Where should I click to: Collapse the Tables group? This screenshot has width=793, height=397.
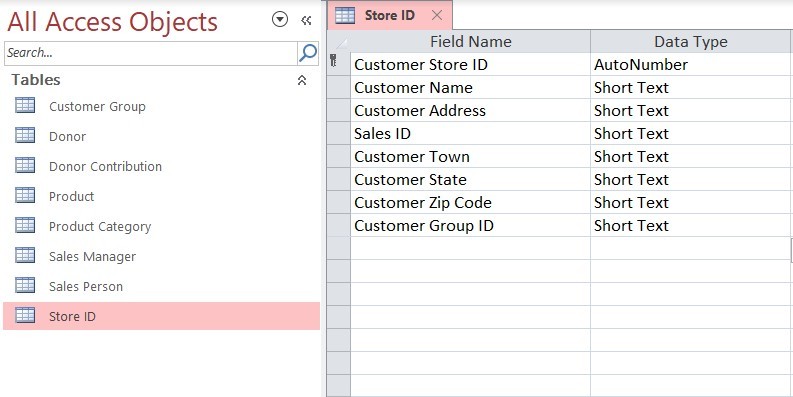point(302,80)
